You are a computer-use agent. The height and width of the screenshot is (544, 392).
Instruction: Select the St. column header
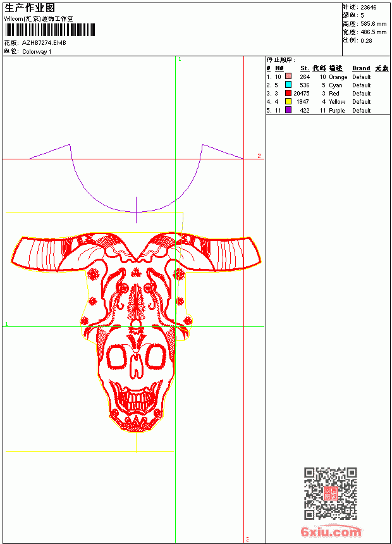click(x=305, y=68)
